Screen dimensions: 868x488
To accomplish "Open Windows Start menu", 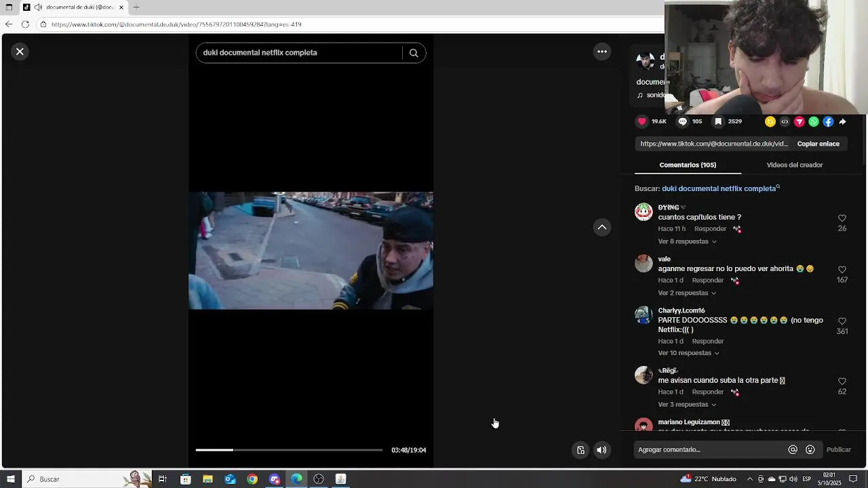I will [10, 479].
